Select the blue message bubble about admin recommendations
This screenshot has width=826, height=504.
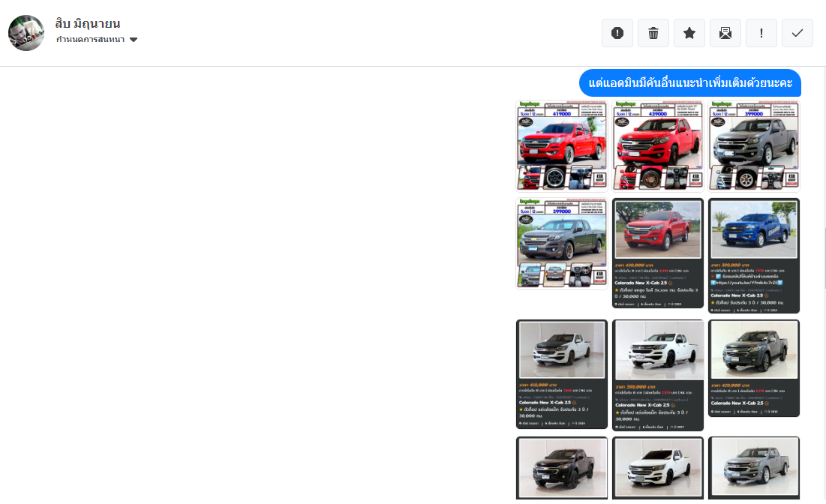690,83
